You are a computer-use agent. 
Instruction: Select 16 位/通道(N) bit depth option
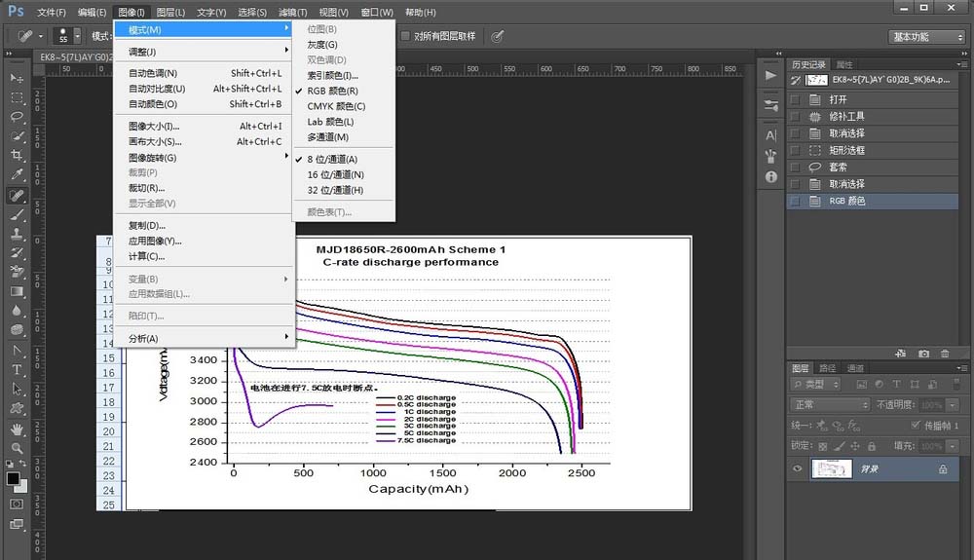pos(335,174)
